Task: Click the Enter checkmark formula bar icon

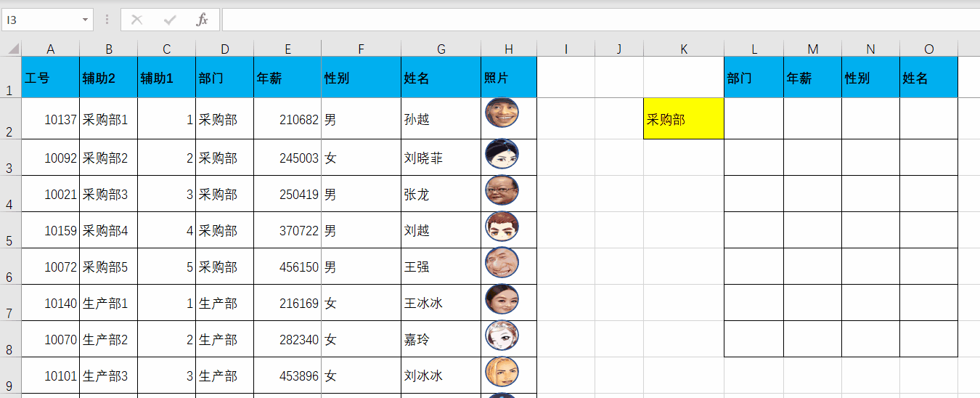Action: point(170,20)
